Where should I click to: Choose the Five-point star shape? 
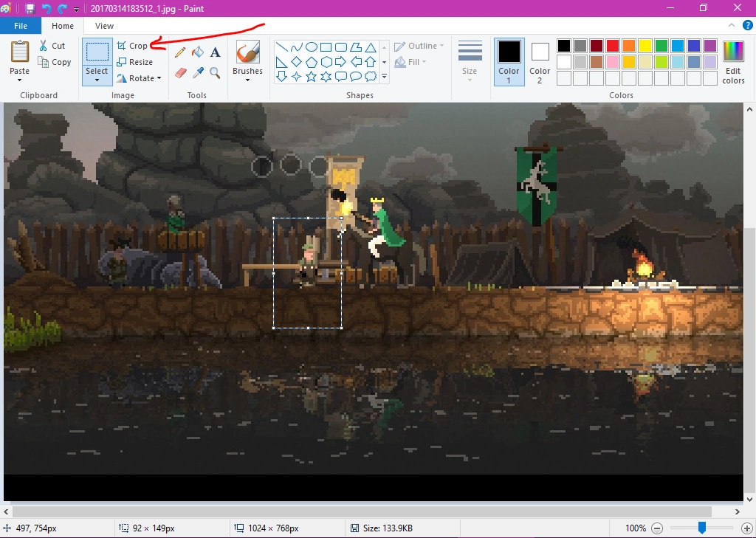312,76
